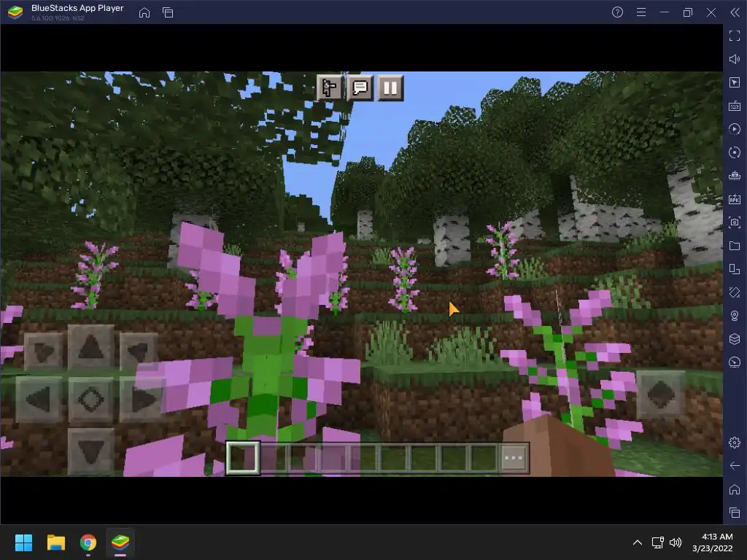Click the sync operations circular icon
This screenshot has height=560, width=747.
tap(735, 152)
